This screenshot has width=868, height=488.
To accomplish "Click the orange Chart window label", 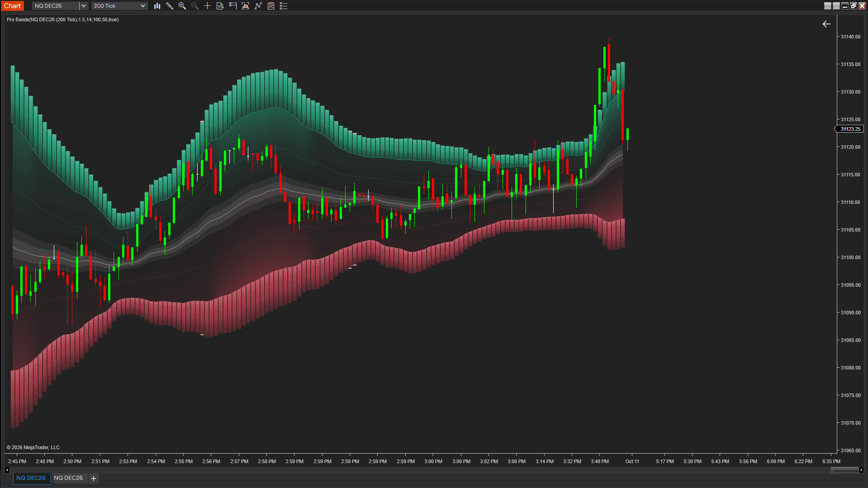I will click(13, 6).
